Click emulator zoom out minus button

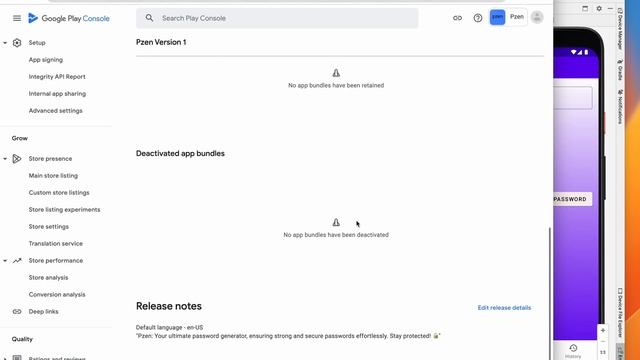(603, 341)
